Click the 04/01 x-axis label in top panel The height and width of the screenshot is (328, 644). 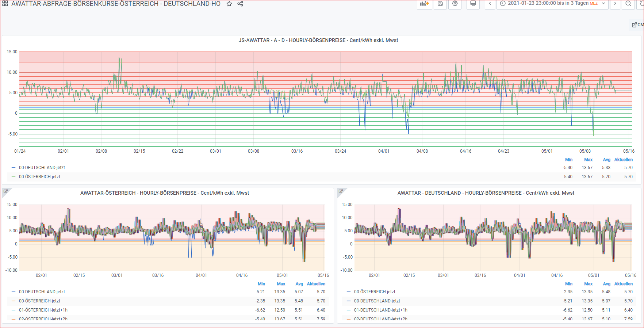tap(384, 151)
